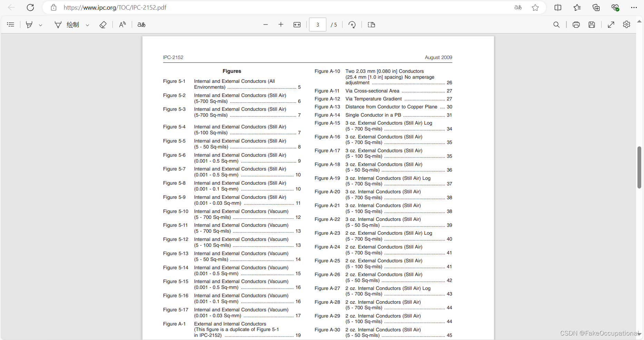Screen dimensions: 644x340
Task: Open the PDF table of contents
Action: click(11, 25)
